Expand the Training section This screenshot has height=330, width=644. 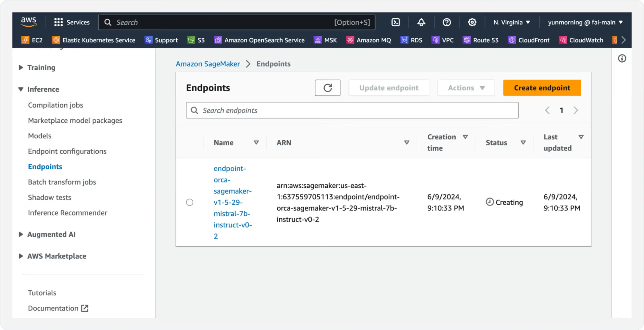tap(21, 67)
